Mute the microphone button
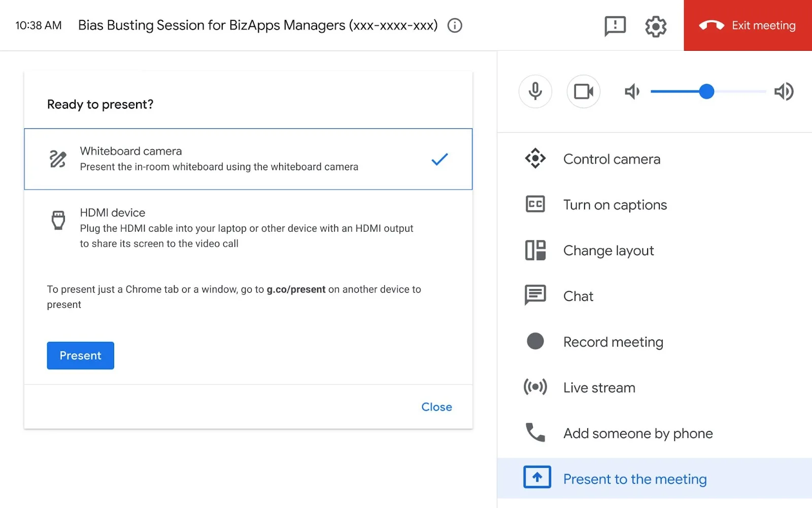 coord(535,91)
